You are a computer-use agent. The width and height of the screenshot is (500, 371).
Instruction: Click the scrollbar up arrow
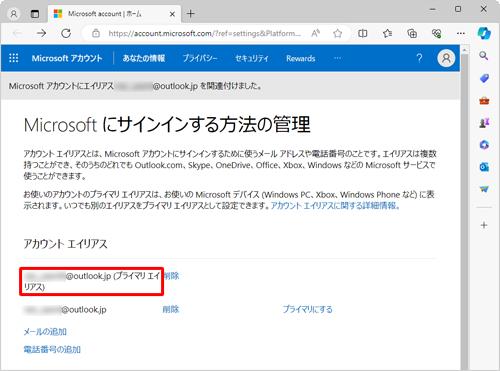pyautogui.click(x=464, y=50)
